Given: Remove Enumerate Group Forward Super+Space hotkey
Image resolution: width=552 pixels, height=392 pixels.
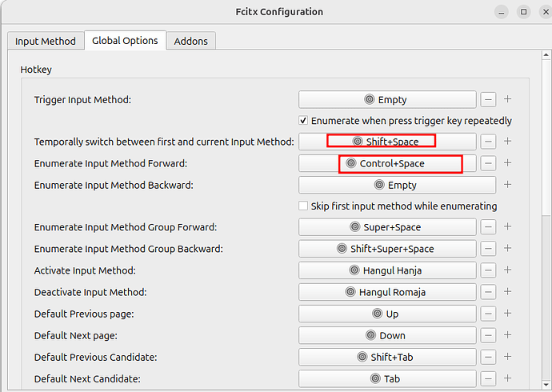Looking at the screenshot, I should pyautogui.click(x=488, y=227).
